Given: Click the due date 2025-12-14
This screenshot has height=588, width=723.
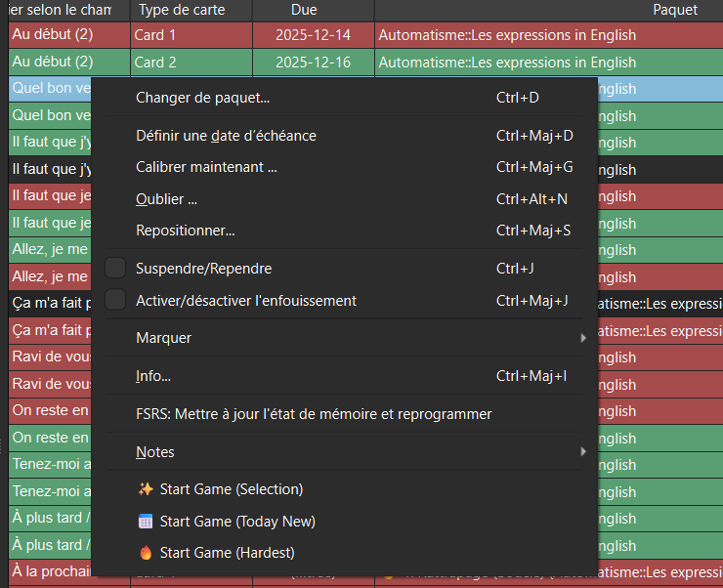Looking at the screenshot, I should click(313, 35).
